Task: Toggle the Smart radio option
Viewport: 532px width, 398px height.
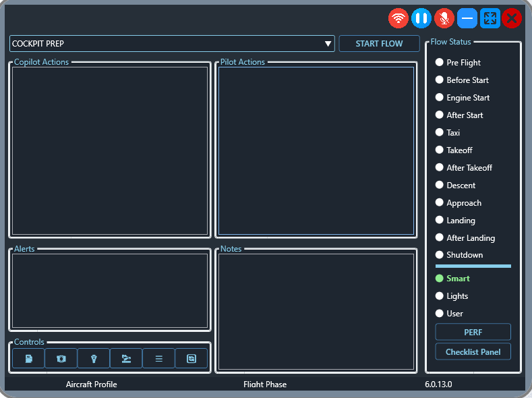Action: coord(440,278)
